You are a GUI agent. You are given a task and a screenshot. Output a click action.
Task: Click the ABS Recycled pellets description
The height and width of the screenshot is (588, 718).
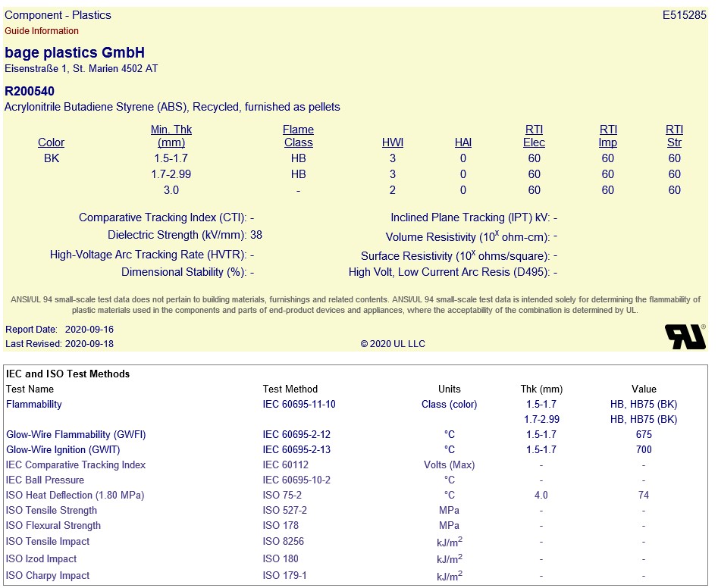[172, 107]
